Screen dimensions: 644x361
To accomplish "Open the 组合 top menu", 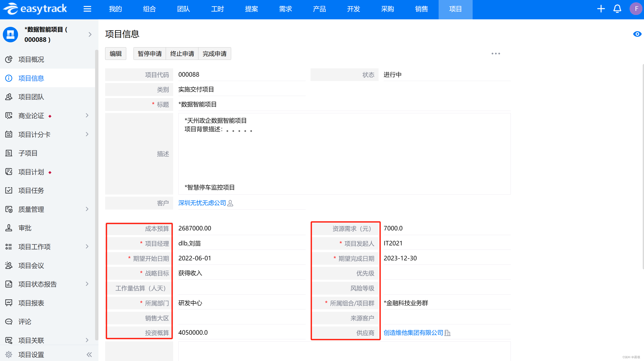I will click(149, 9).
